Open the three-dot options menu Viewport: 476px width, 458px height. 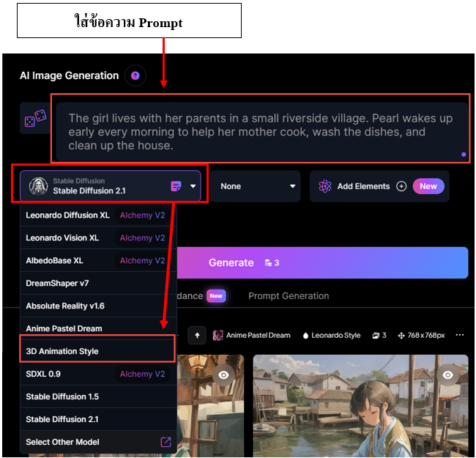pyautogui.click(x=460, y=335)
